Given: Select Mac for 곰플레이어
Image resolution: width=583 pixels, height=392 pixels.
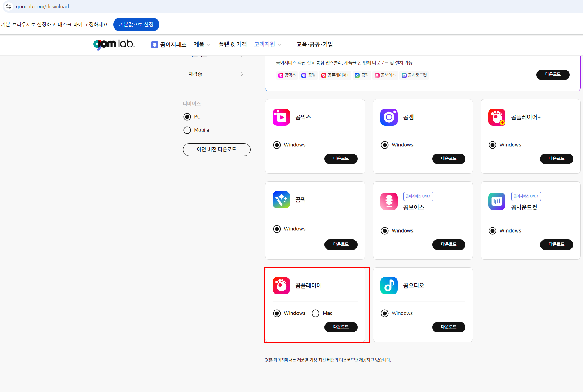Looking at the screenshot, I should point(315,313).
